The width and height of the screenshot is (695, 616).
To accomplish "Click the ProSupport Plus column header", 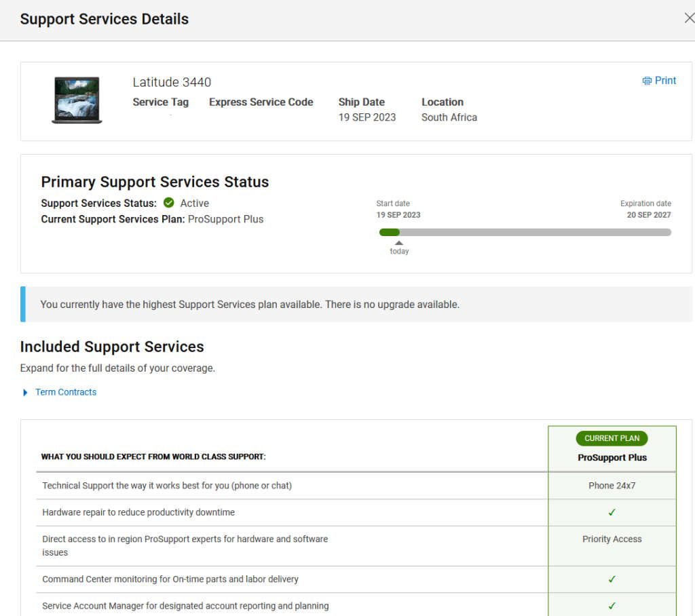I will click(612, 458).
